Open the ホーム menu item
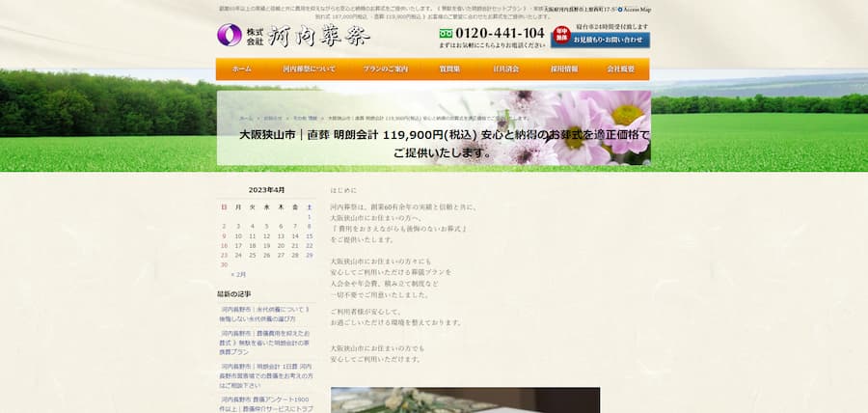This screenshot has width=868, height=413. tap(242, 69)
